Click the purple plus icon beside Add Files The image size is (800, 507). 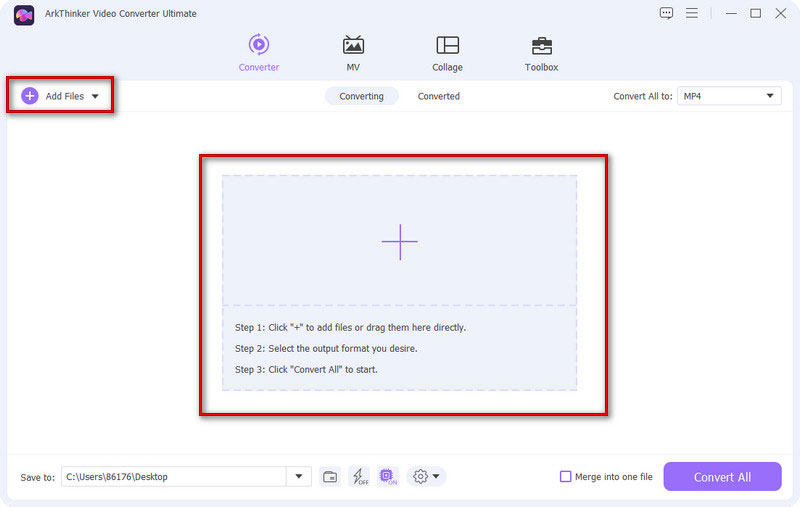coord(30,96)
